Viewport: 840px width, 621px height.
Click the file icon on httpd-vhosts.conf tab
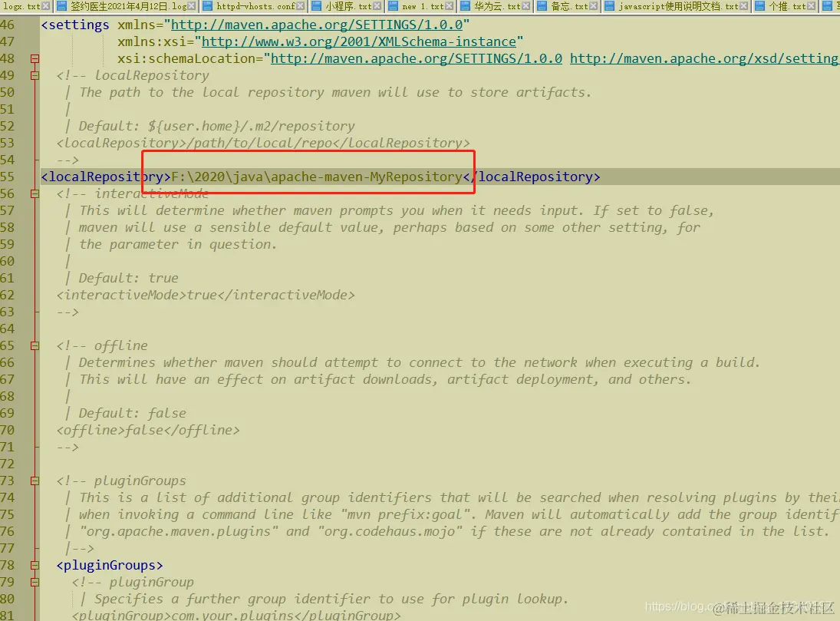[x=207, y=6]
